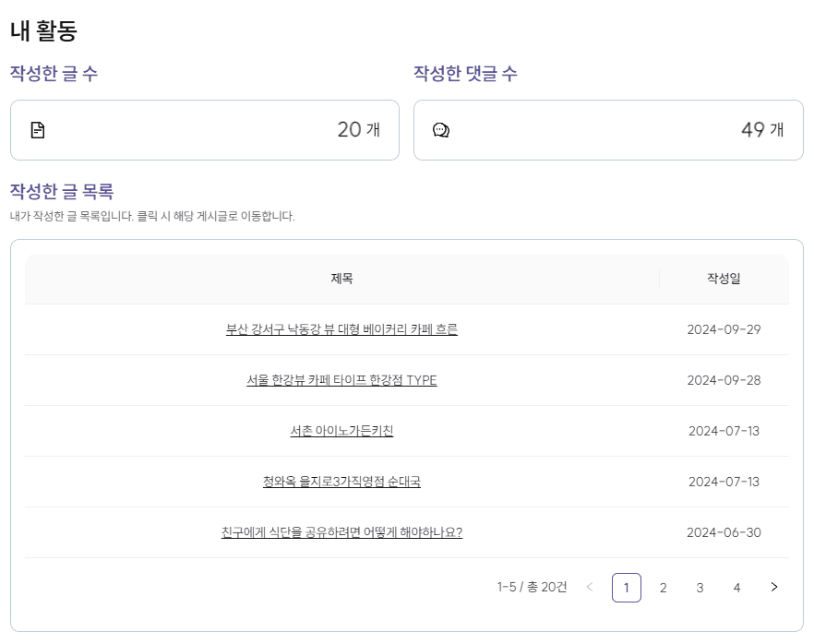Click the previous page arrow in pagination
Screen dimensions: 814x644
point(590,587)
